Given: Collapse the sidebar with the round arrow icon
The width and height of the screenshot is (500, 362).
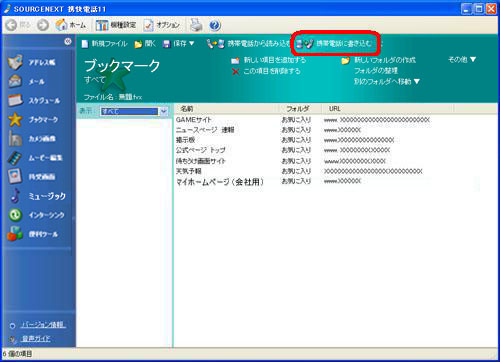Looking at the screenshot, I should pyautogui.click(x=68, y=41).
